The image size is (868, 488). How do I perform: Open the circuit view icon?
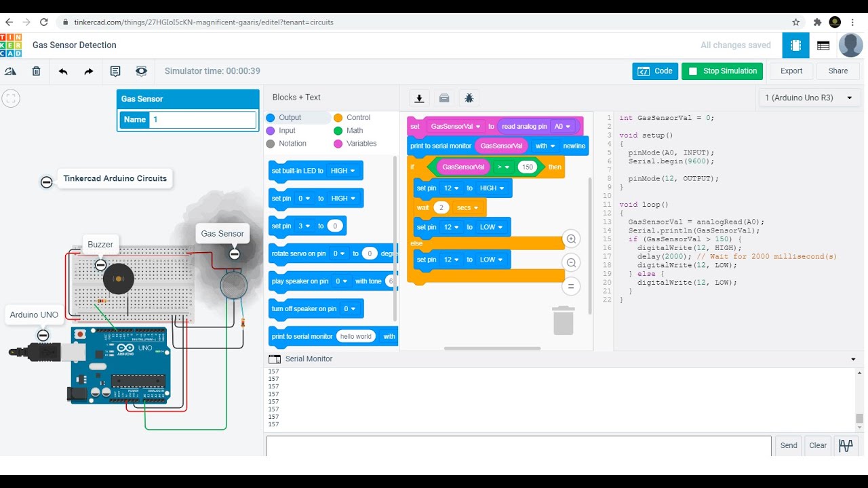(795, 45)
